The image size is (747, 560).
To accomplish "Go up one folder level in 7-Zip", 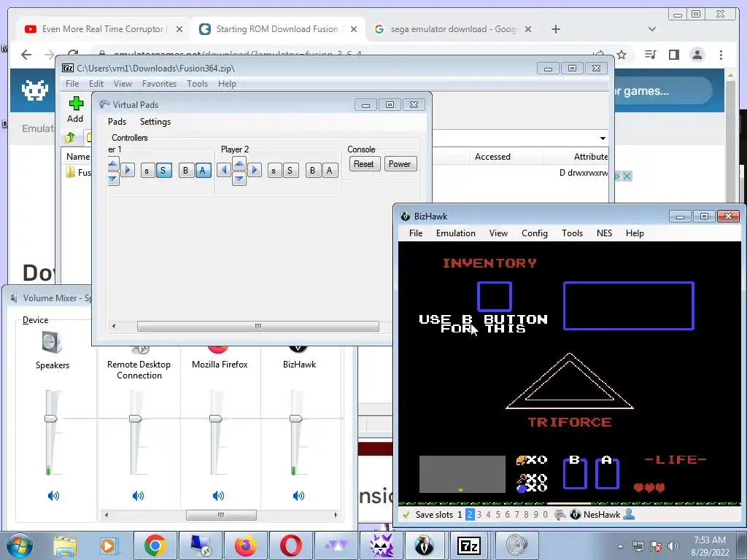I will point(70,138).
